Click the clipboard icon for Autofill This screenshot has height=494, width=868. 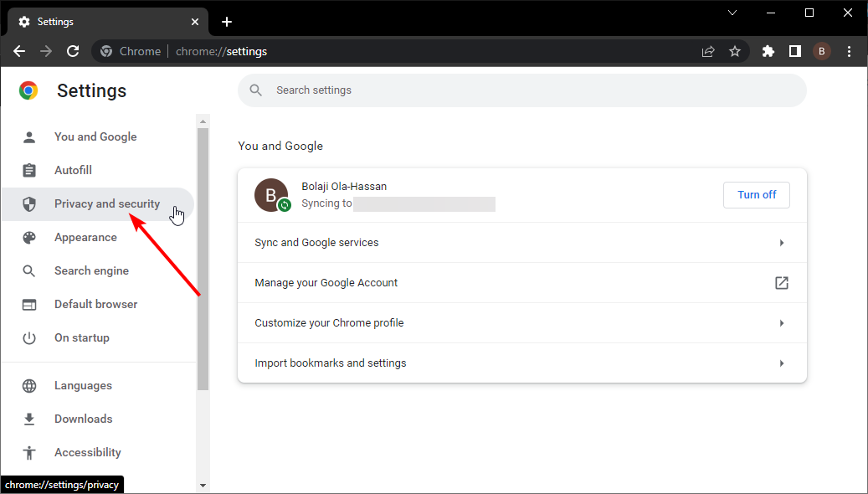coord(29,171)
